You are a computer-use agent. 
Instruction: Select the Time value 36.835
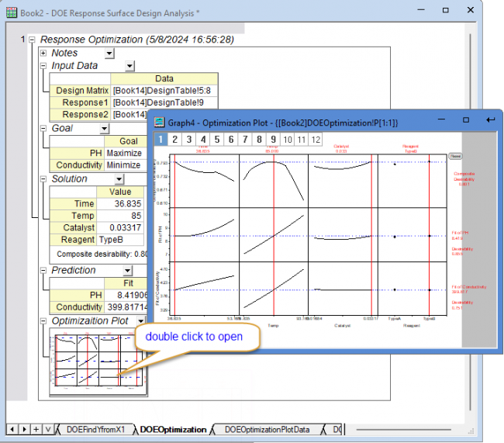coord(120,203)
